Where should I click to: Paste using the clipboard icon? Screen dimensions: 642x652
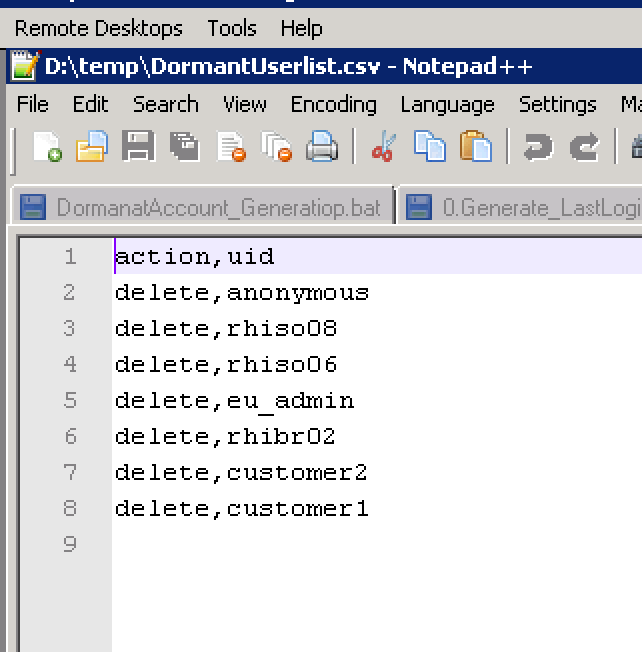(x=476, y=146)
